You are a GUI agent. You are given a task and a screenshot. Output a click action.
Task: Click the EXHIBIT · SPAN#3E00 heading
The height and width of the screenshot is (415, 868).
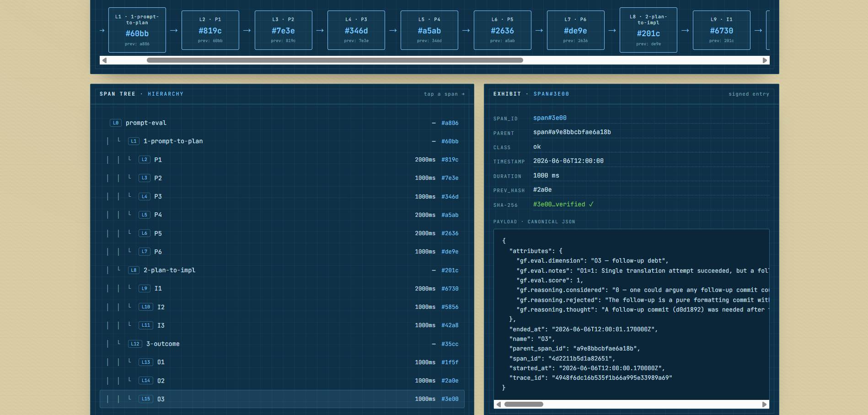pos(531,94)
